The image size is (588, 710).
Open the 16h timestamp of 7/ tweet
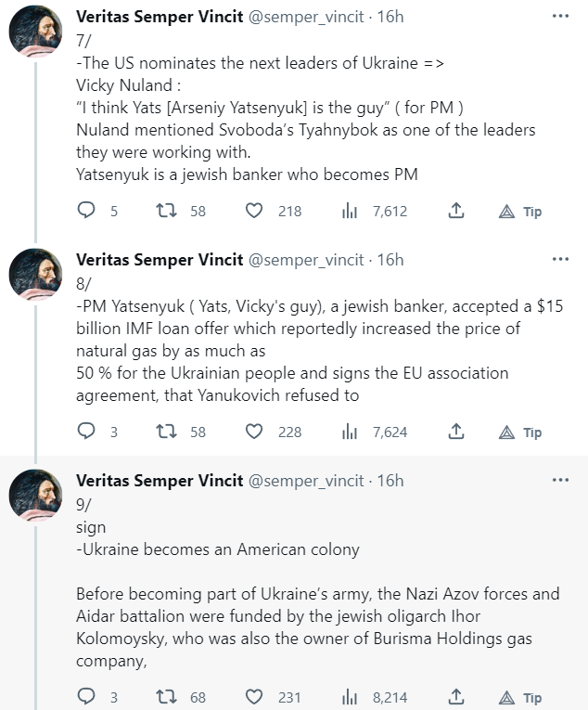pyautogui.click(x=390, y=17)
